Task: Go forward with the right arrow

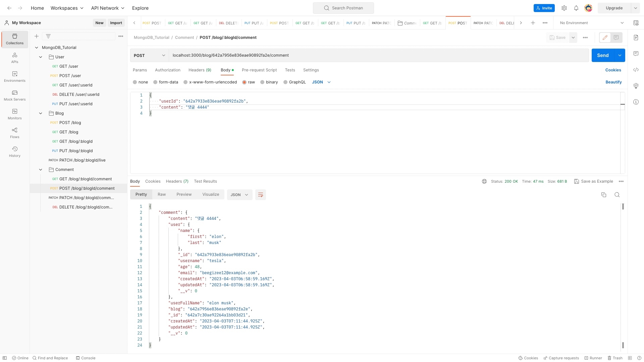Action: (x=20, y=8)
